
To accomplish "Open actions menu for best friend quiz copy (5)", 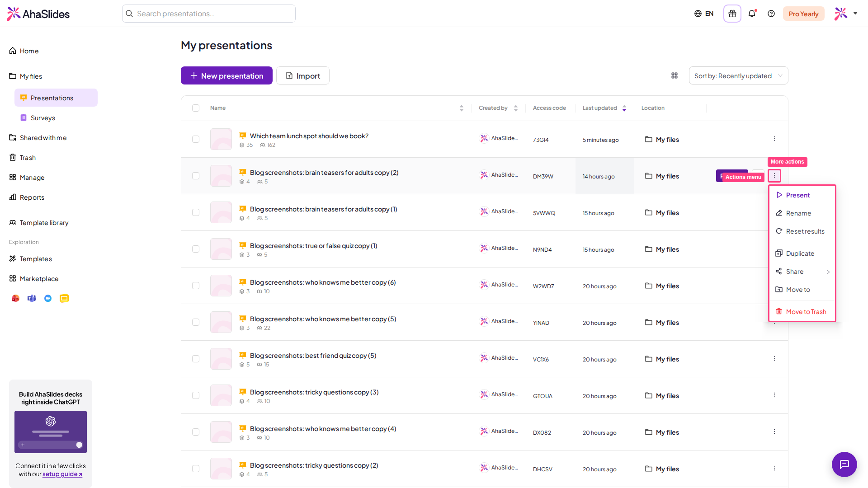I will point(774,358).
